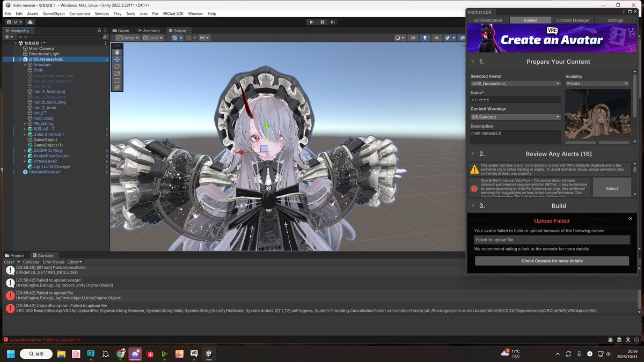The width and height of the screenshot is (644, 362).
Task: Open the Visibility Private dropdown
Action: coord(597,84)
